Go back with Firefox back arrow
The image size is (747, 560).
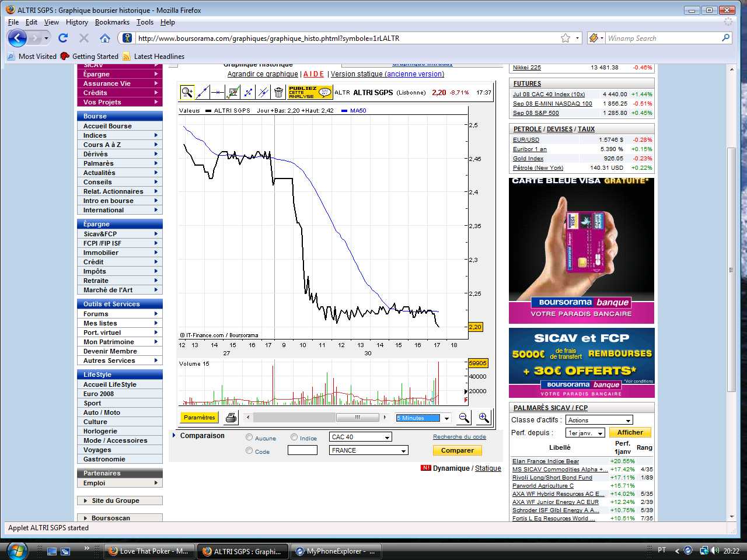click(18, 38)
